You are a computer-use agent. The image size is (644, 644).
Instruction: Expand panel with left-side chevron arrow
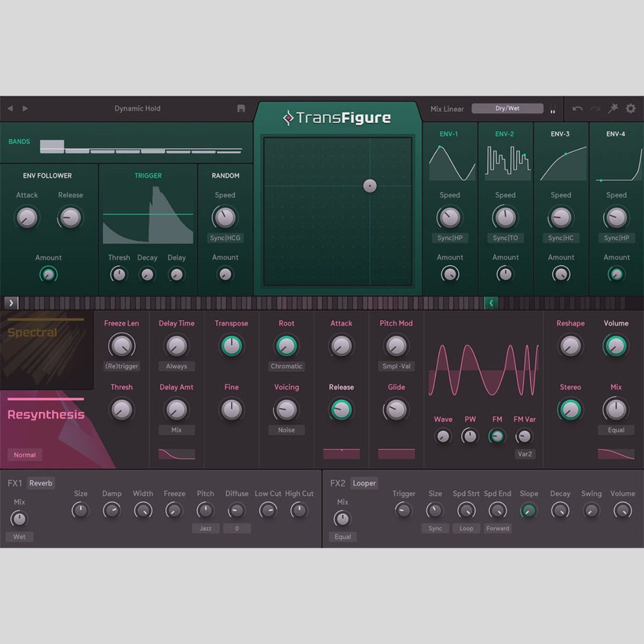point(11,303)
